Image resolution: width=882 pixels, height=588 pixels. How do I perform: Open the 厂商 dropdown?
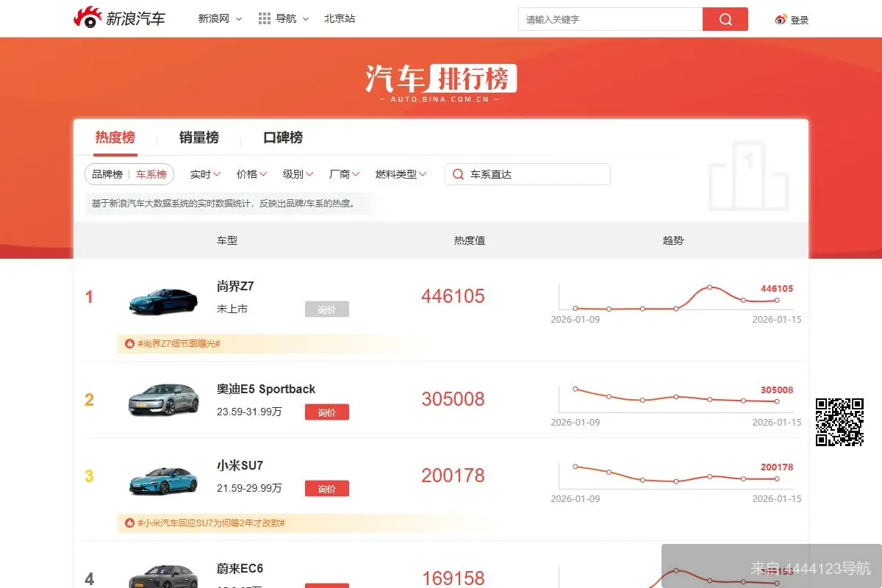click(343, 174)
